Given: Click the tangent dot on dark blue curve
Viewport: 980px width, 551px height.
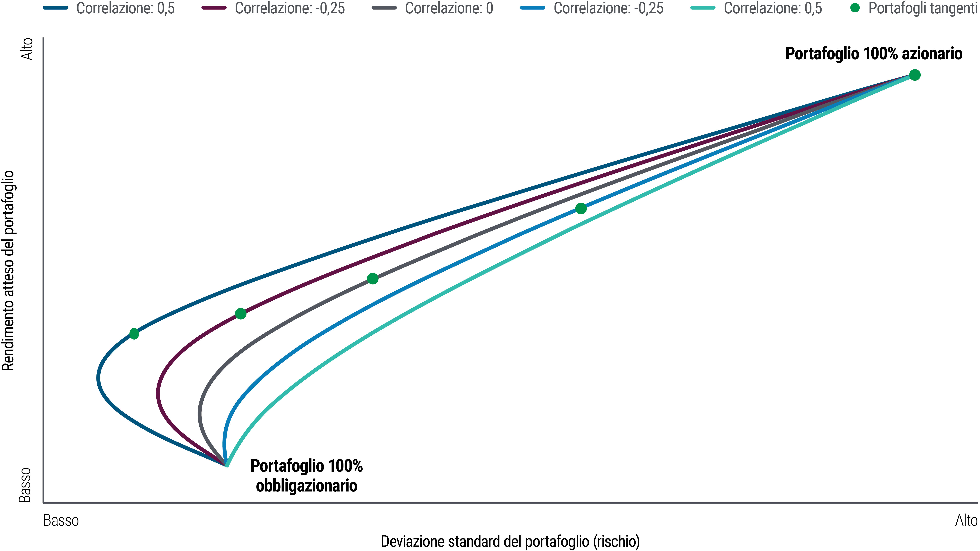Looking at the screenshot, I should pyautogui.click(x=134, y=334).
